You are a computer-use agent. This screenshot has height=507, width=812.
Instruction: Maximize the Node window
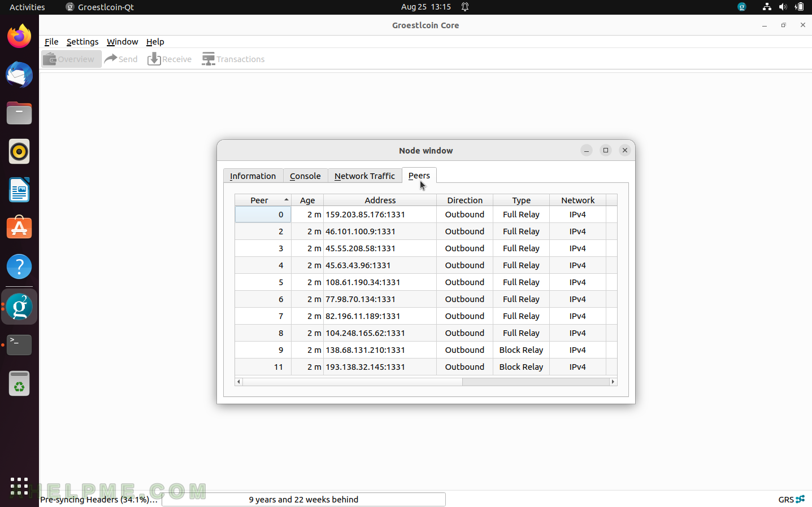[606, 150]
